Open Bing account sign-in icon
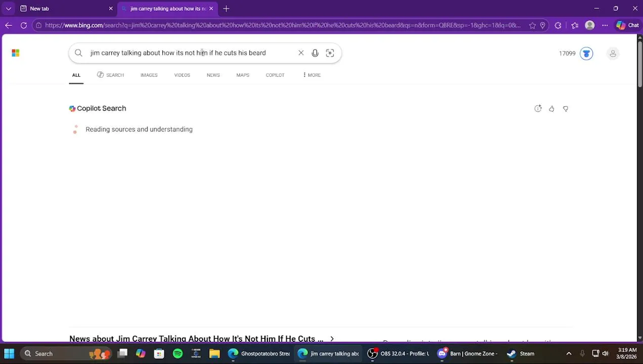The height and width of the screenshot is (364, 643). [x=613, y=53]
